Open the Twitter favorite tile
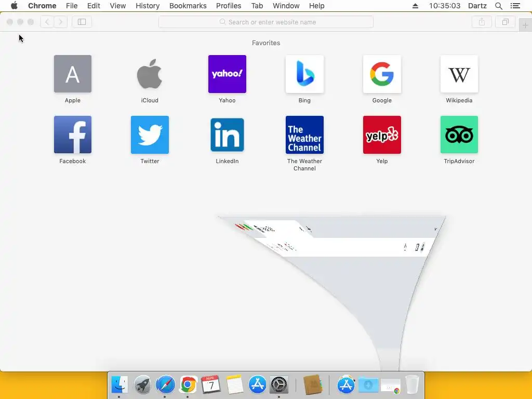Image resolution: width=532 pixels, height=399 pixels. click(150, 135)
